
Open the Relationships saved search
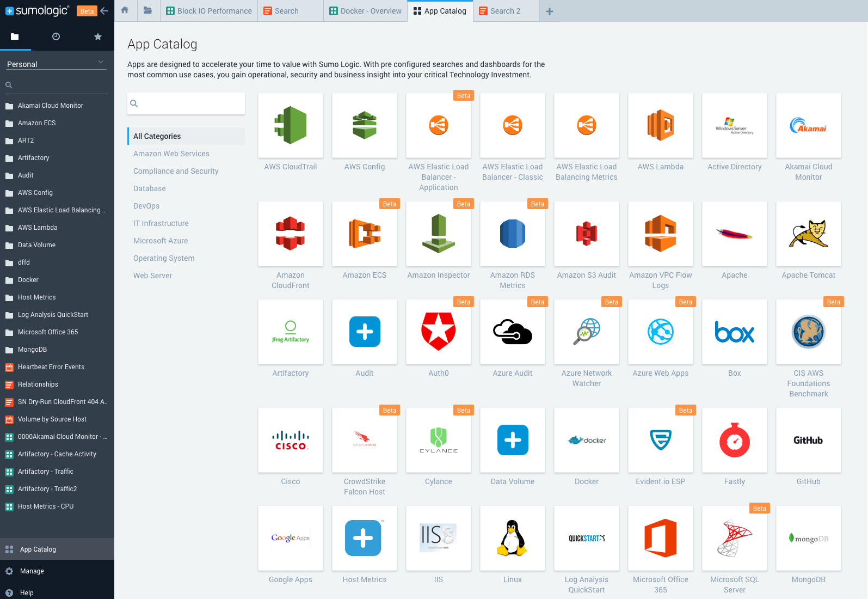tap(57, 384)
